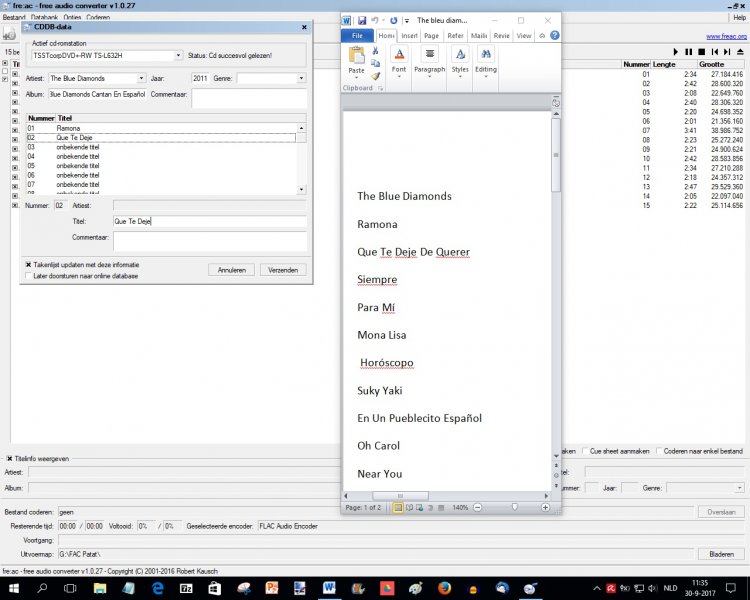750x600 pixels.
Task: Enable 'Later doorsturen naar online database' checkbox
Action: click(x=29, y=275)
